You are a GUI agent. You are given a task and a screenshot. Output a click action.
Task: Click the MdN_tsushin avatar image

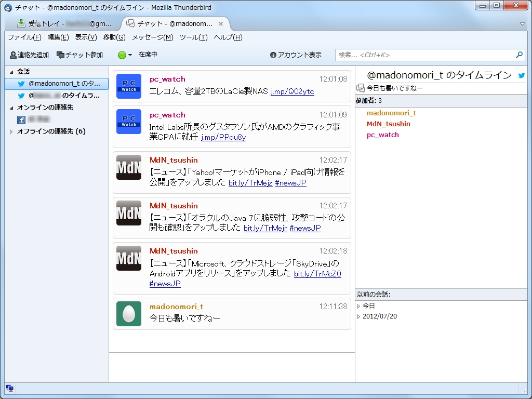point(128,167)
